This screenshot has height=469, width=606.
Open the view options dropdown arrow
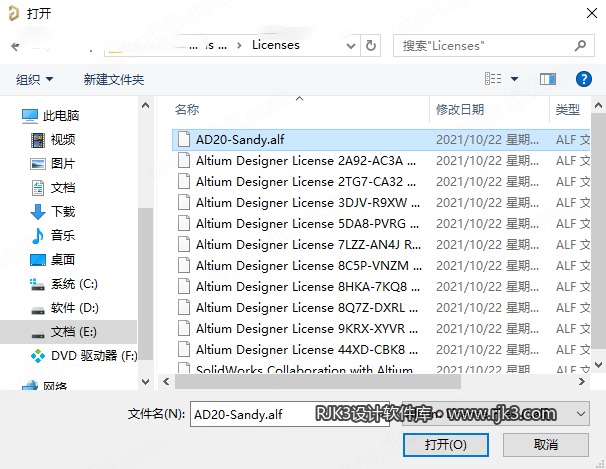(x=514, y=79)
